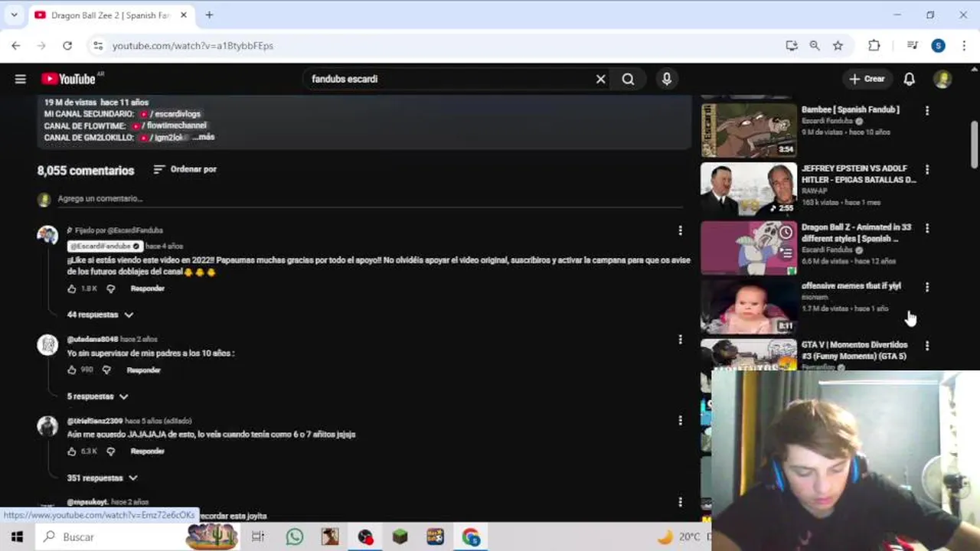The image size is (980, 551).
Task: Open the Windows Start menu
Action: coord(17,536)
